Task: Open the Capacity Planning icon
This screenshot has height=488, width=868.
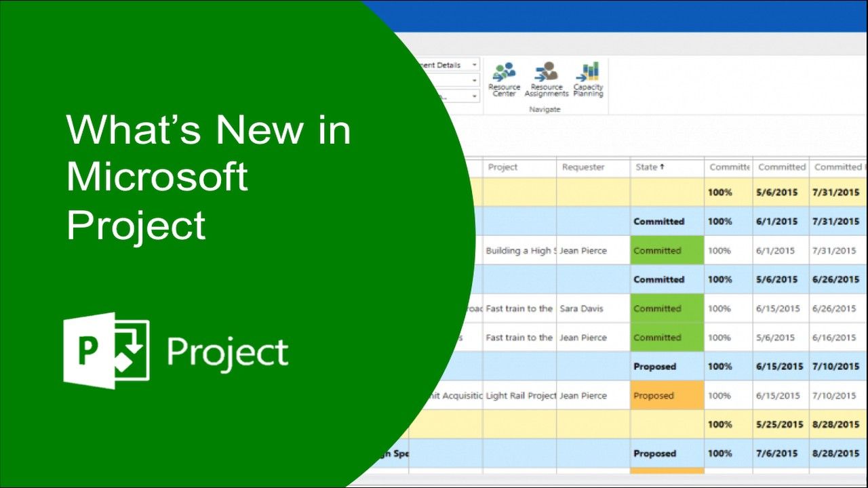Action: click(x=588, y=79)
